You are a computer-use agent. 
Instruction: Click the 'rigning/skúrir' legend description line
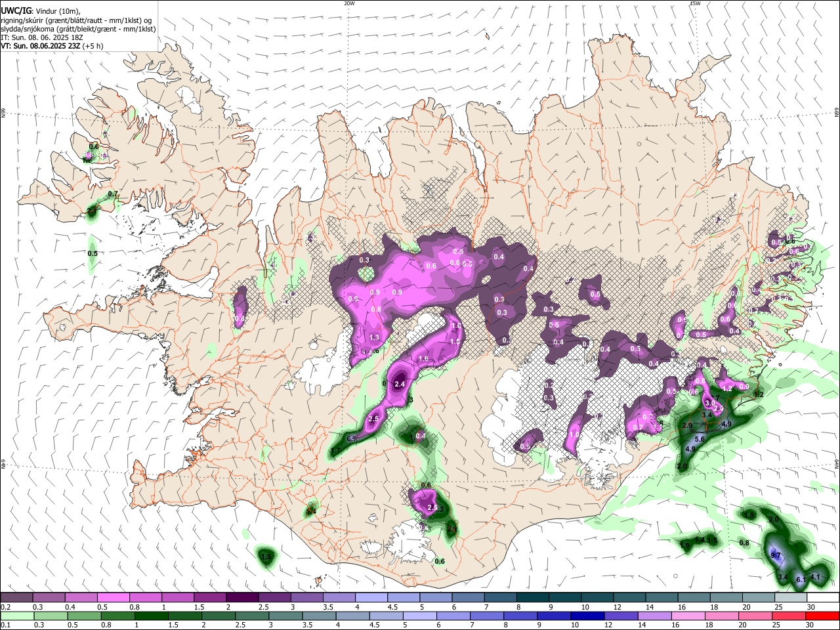tap(77, 20)
